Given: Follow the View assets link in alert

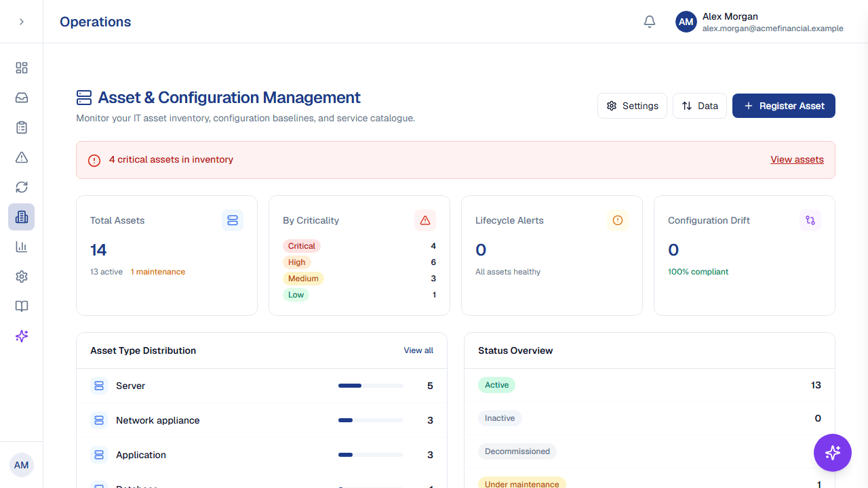Looking at the screenshot, I should (x=797, y=160).
